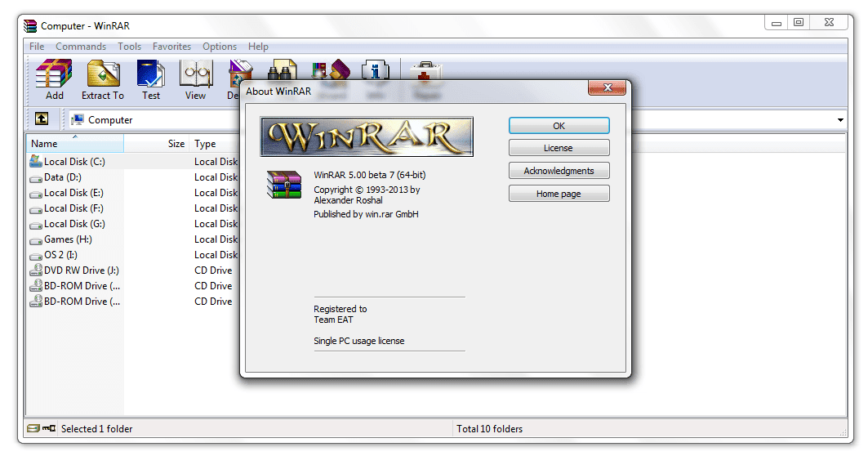868x456 pixels.
Task: Go up one level with the arrow icon
Action: 42,118
